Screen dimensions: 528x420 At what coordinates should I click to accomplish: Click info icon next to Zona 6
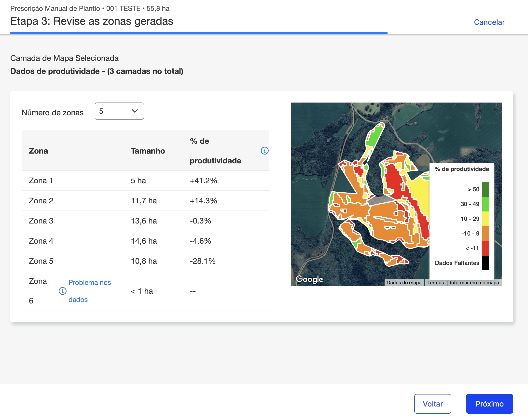click(x=62, y=291)
